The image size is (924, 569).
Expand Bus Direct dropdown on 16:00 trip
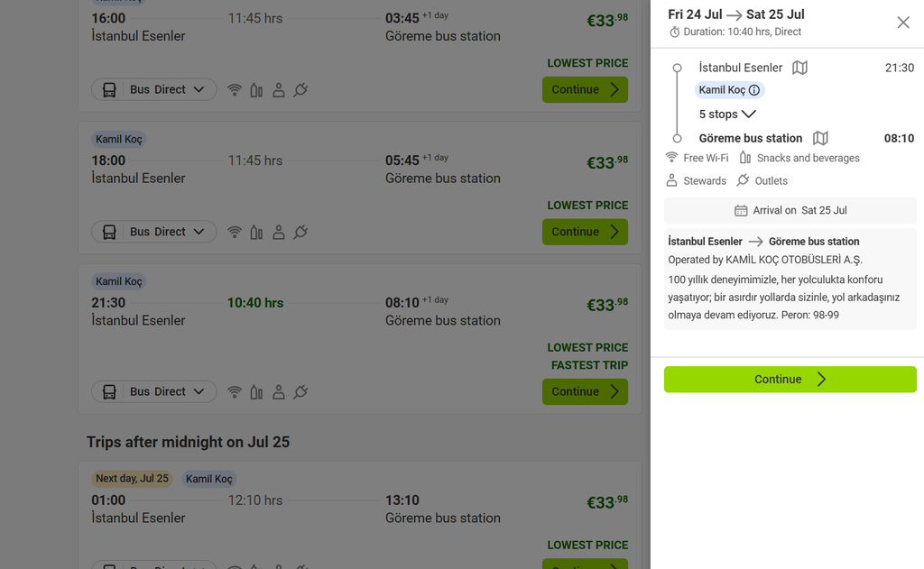pos(153,89)
